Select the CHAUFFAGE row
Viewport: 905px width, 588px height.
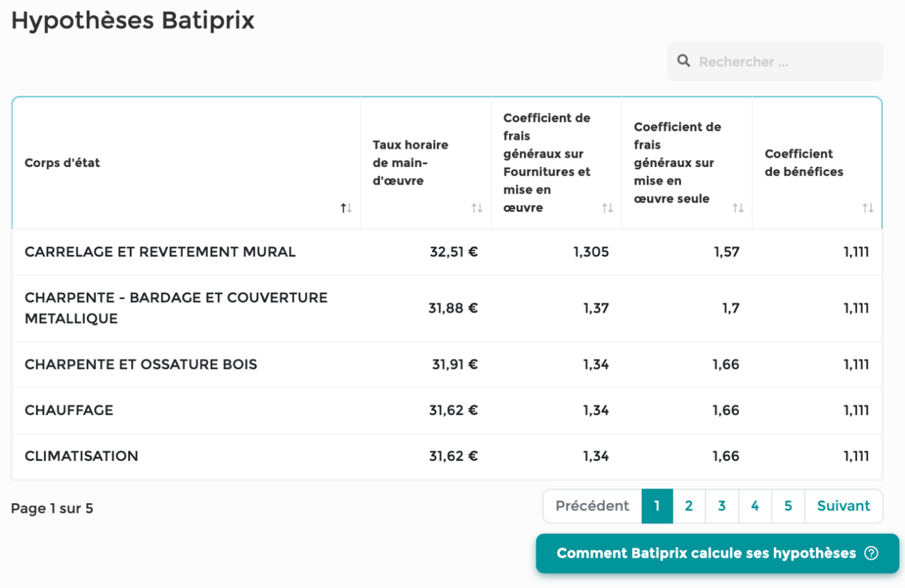[x=68, y=410]
